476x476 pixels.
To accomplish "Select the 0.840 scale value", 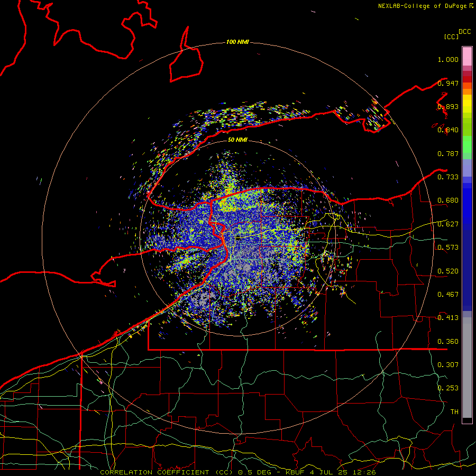I will (448, 130).
